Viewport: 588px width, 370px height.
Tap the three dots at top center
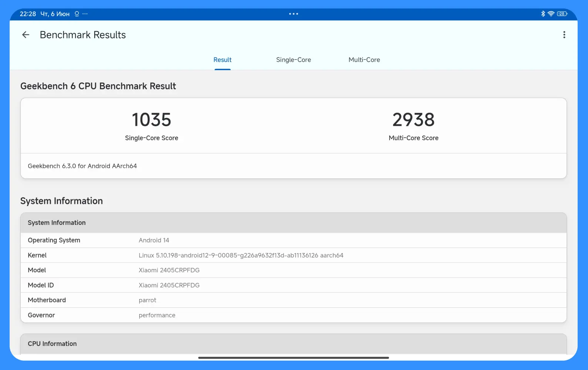tap(294, 14)
